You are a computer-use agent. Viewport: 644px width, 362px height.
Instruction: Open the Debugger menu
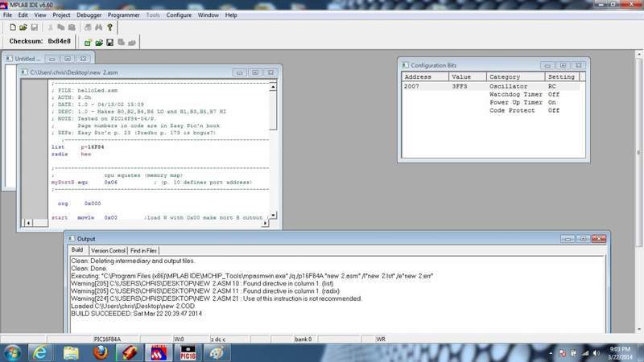coord(89,15)
